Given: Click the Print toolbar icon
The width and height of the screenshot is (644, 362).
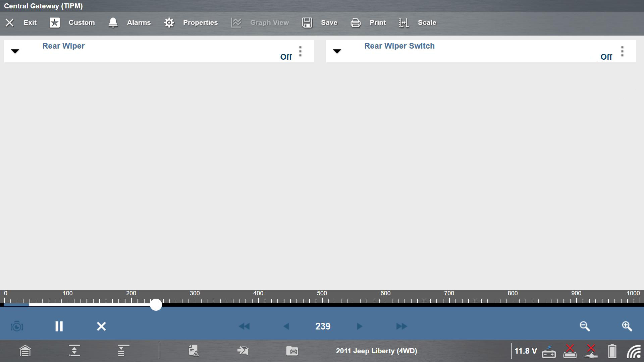Looking at the screenshot, I should coord(356,22).
